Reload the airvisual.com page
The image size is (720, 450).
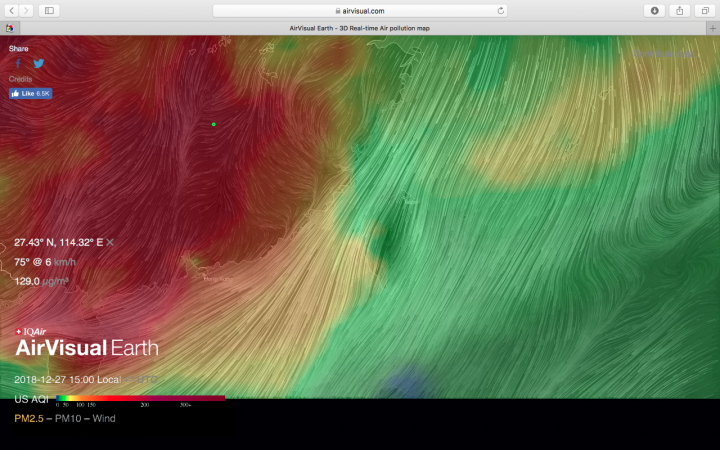point(501,11)
